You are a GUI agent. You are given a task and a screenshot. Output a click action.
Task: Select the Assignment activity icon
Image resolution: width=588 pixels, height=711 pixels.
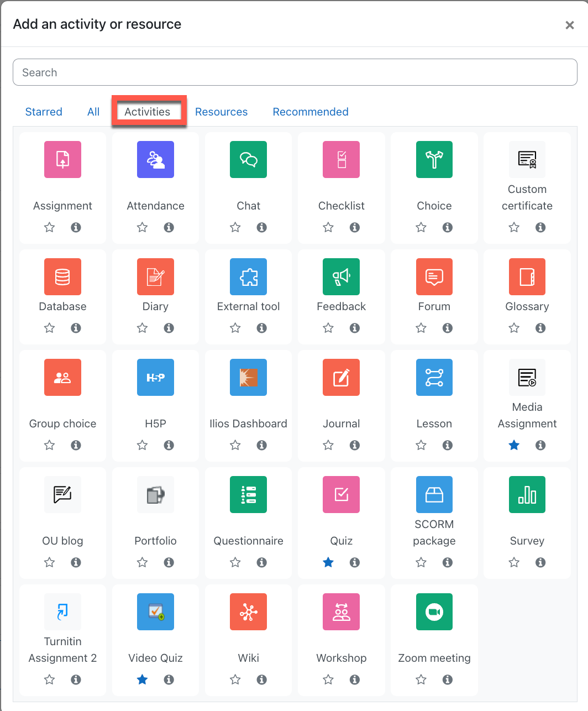click(x=62, y=159)
